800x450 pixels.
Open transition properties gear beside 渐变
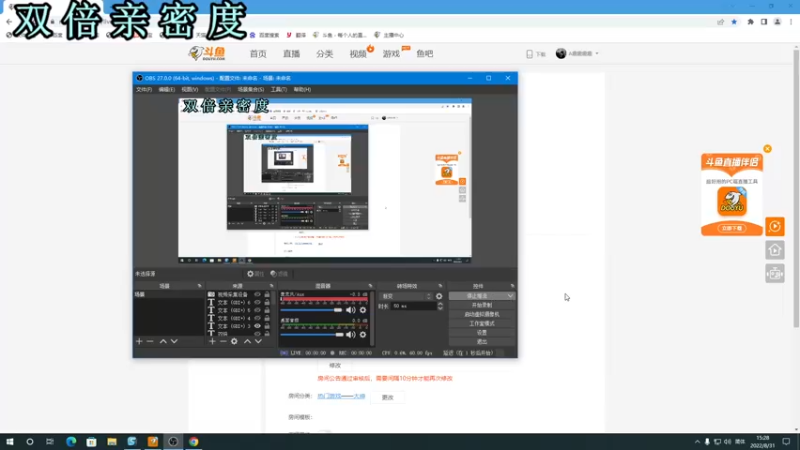439,296
